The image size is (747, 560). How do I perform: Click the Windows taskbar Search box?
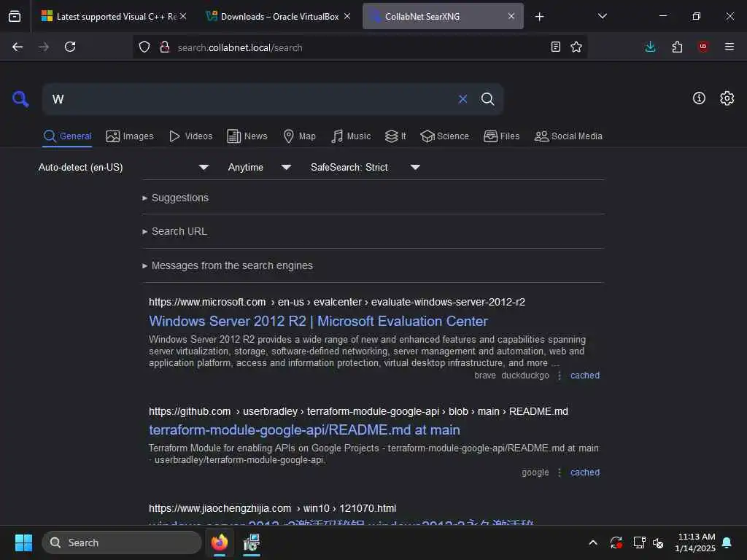[122, 542]
